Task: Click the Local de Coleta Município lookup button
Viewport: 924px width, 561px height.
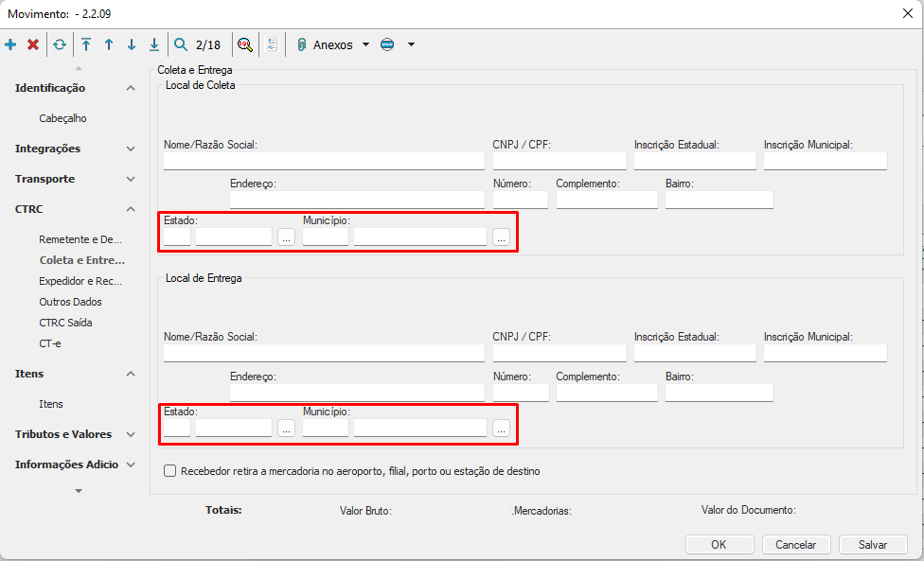Action: (501, 237)
